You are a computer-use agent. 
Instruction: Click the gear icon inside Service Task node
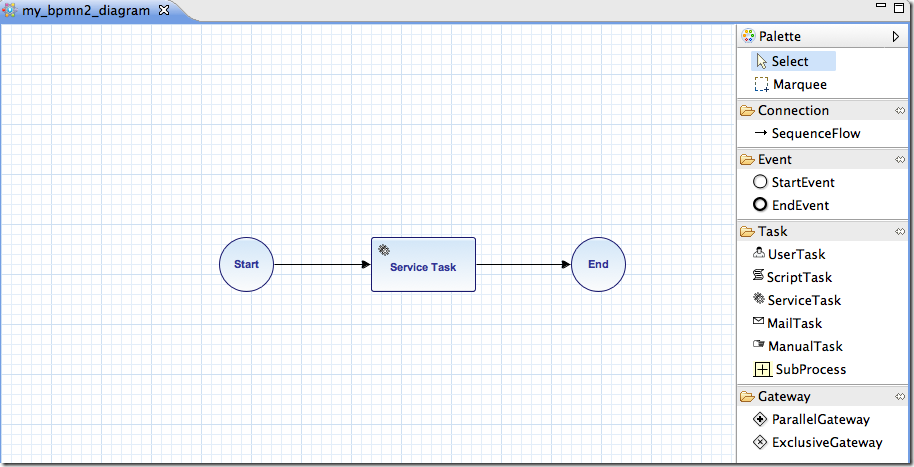tap(384, 250)
